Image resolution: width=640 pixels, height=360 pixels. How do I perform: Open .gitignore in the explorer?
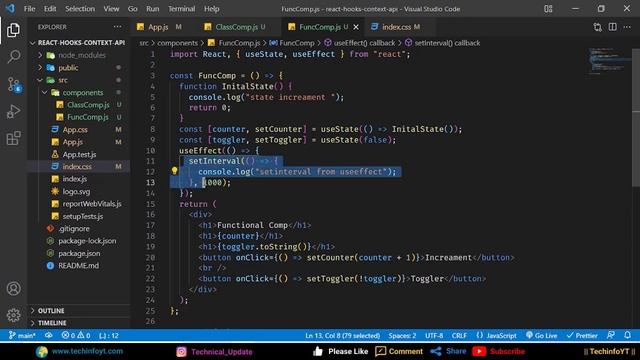tap(73, 229)
